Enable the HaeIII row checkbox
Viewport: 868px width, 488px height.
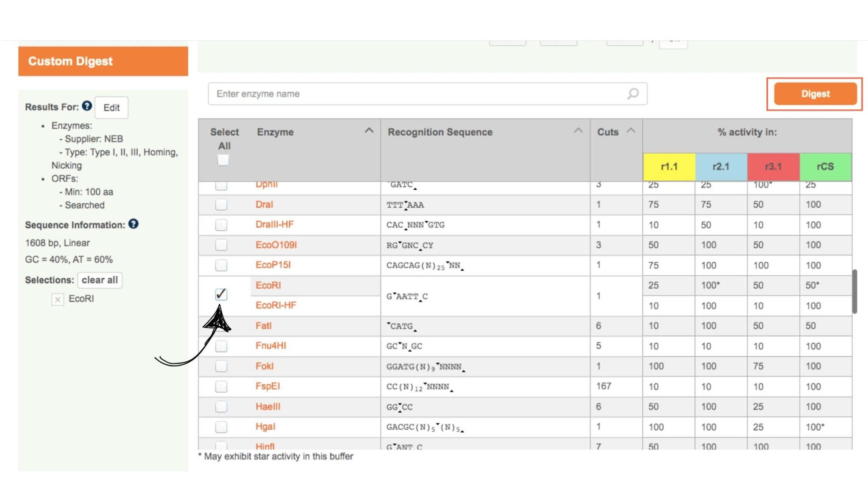click(x=221, y=407)
